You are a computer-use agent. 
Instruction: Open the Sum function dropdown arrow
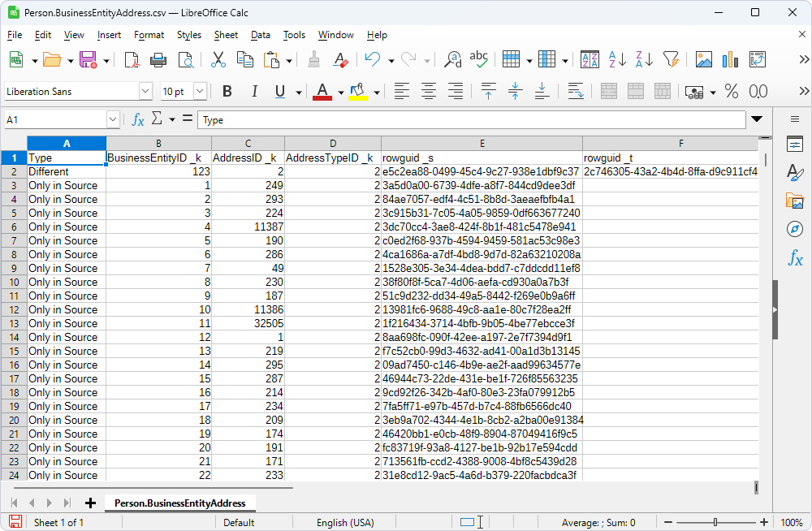tap(172, 119)
